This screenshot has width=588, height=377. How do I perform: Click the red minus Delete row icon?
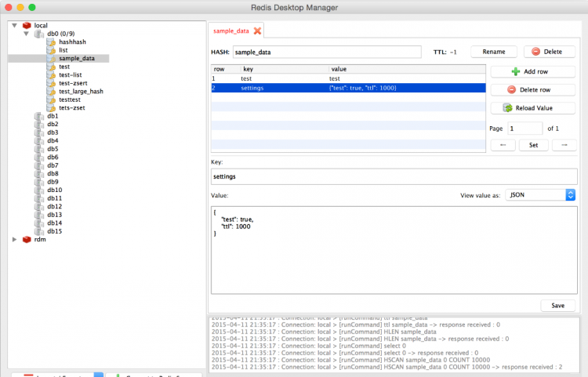click(x=511, y=89)
